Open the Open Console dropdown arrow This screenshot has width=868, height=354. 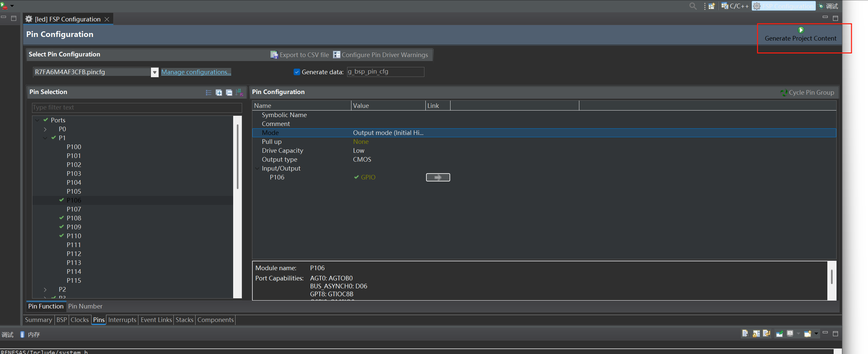pyautogui.click(x=816, y=334)
